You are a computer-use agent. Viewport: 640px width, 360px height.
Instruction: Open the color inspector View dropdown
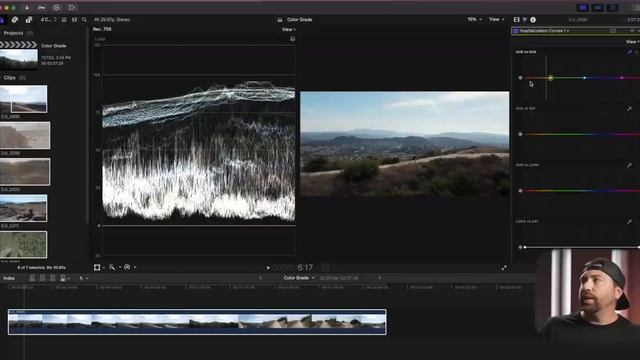(x=632, y=42)
